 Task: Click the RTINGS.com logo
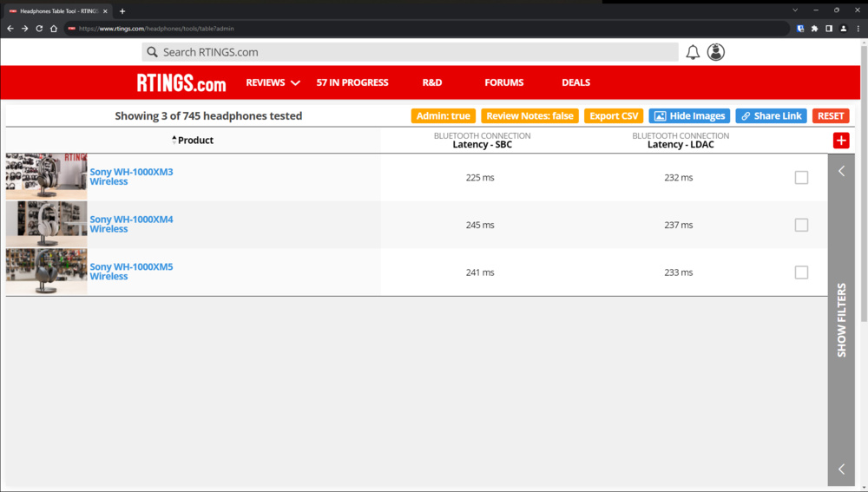pos(181,83)
